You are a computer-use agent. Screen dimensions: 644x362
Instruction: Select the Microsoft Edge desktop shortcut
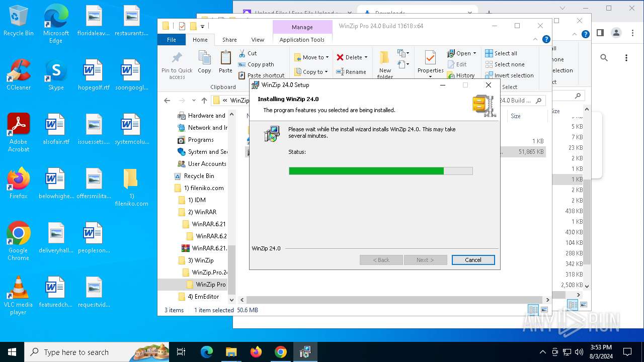[x=56, y=24]
